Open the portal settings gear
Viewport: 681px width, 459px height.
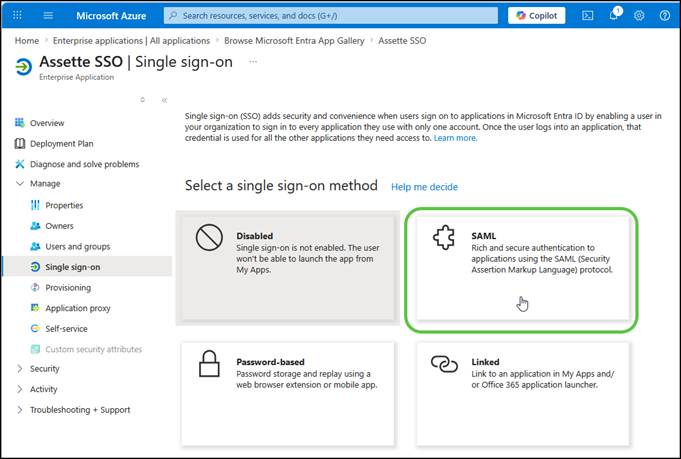pos(639,16)
